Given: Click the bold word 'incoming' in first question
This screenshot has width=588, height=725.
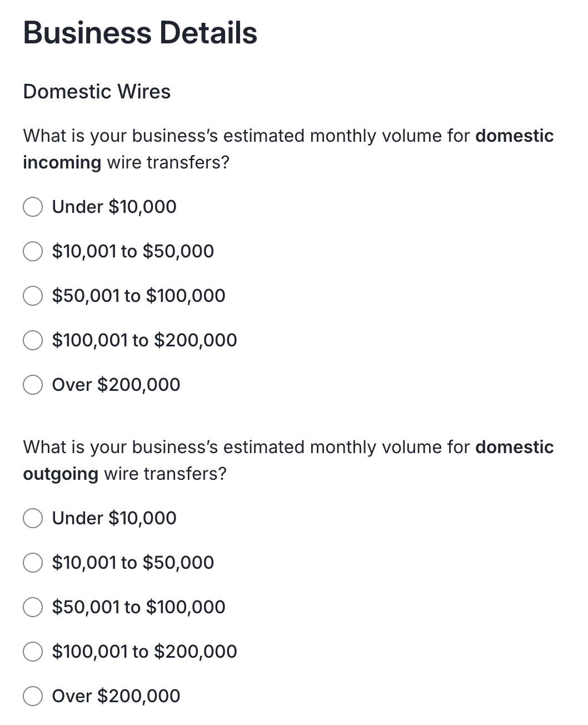Looking at the screenshot, I should click(62, 163).
